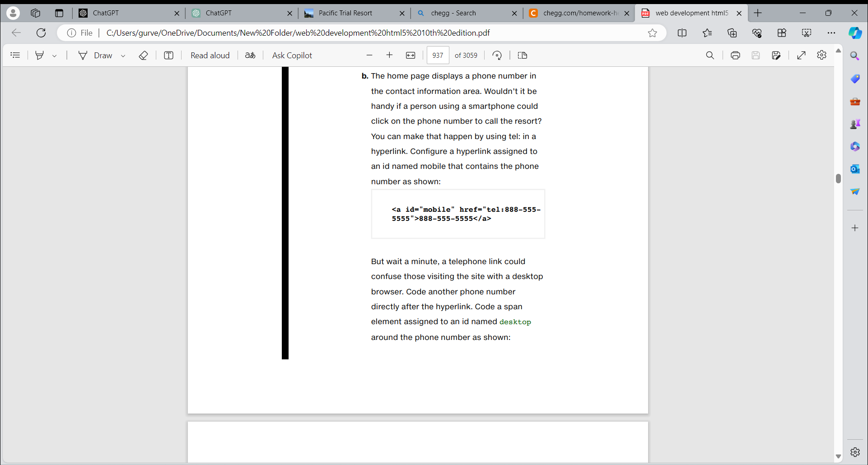Select the highlighter tool
This screenshot has width=868, height=465.
click(39, 55)
